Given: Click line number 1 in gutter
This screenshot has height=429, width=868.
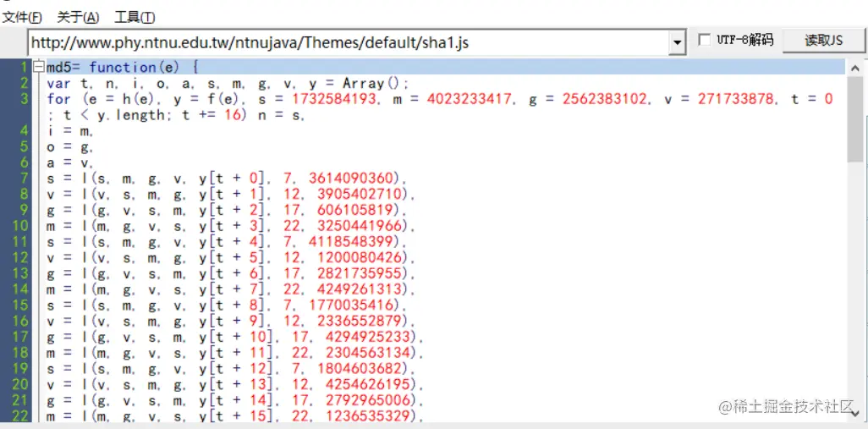Looking at the screenshot, I should (24, 68).
